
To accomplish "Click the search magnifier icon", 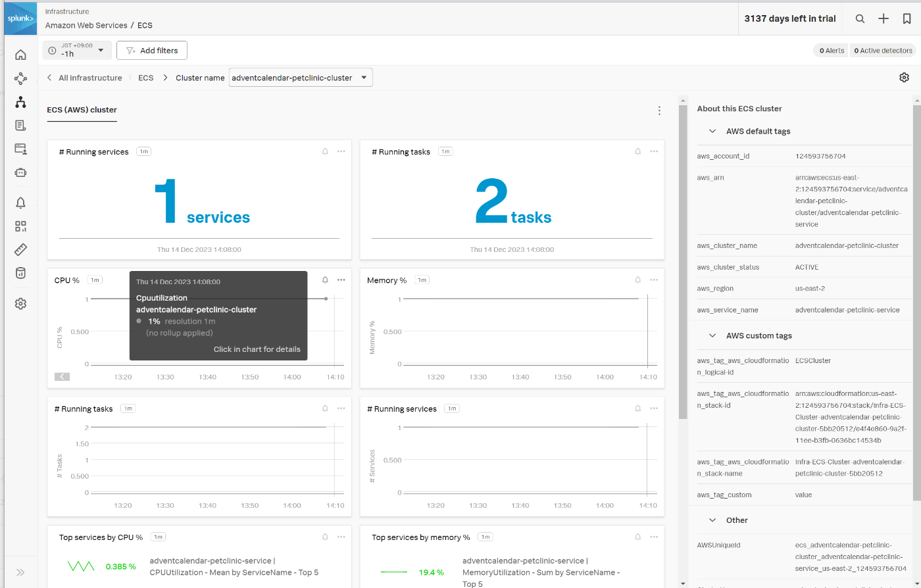I will pos(860,18).
